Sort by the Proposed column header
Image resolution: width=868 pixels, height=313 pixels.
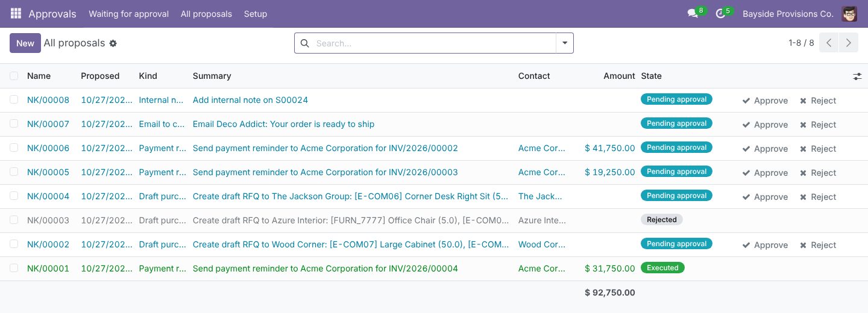(x=100, y=76)
